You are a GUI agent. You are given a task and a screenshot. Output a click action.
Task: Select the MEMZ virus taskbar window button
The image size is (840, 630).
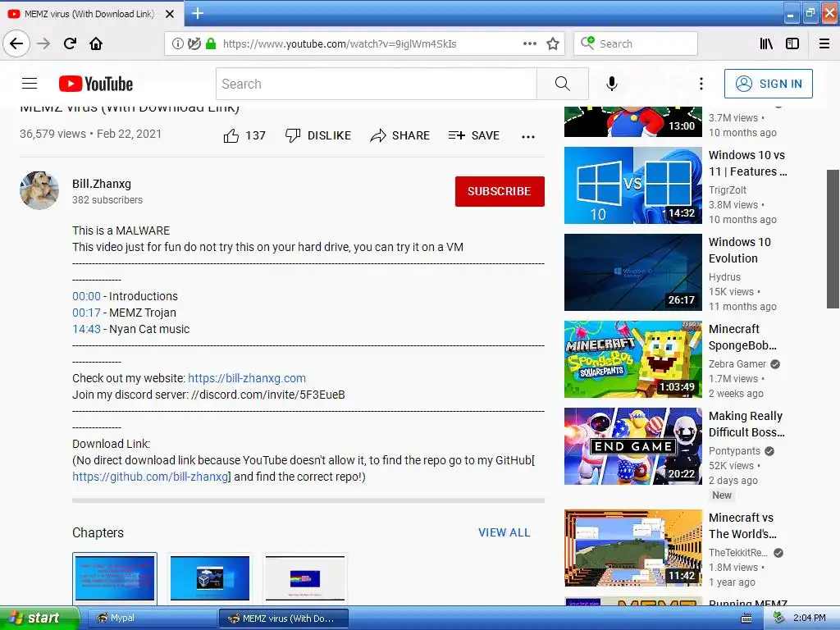click(284, 619)
